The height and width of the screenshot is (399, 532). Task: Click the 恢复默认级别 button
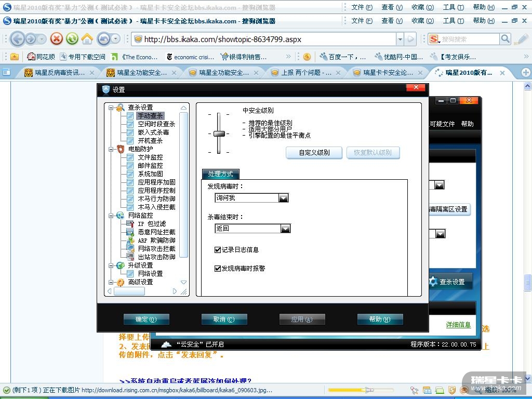tap(373, 153)
